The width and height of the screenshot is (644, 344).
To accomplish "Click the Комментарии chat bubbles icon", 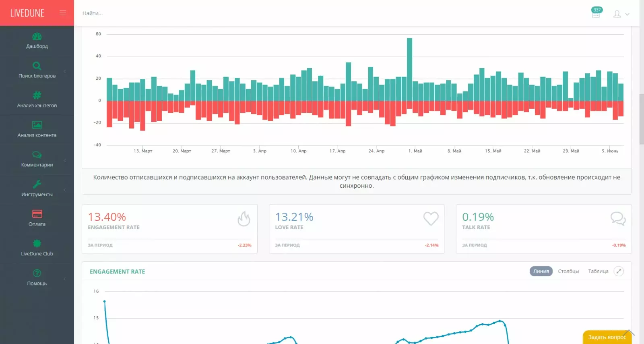I will (x=37, y=155).
